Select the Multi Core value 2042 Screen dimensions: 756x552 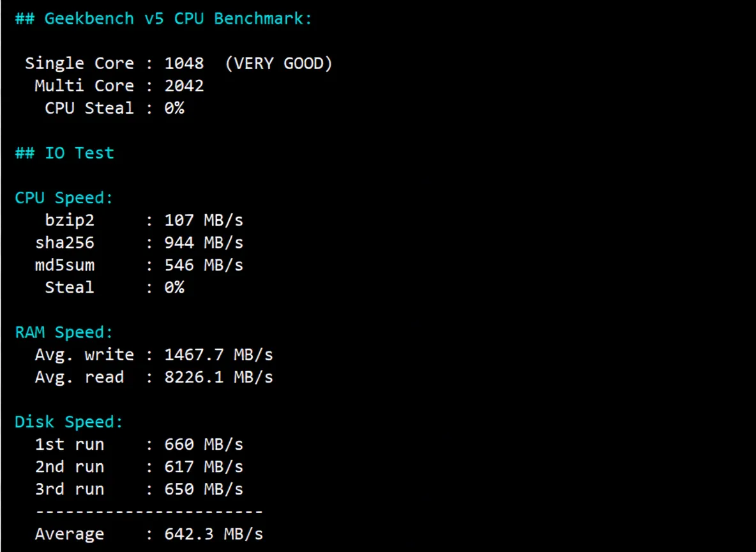click(184, 86)
